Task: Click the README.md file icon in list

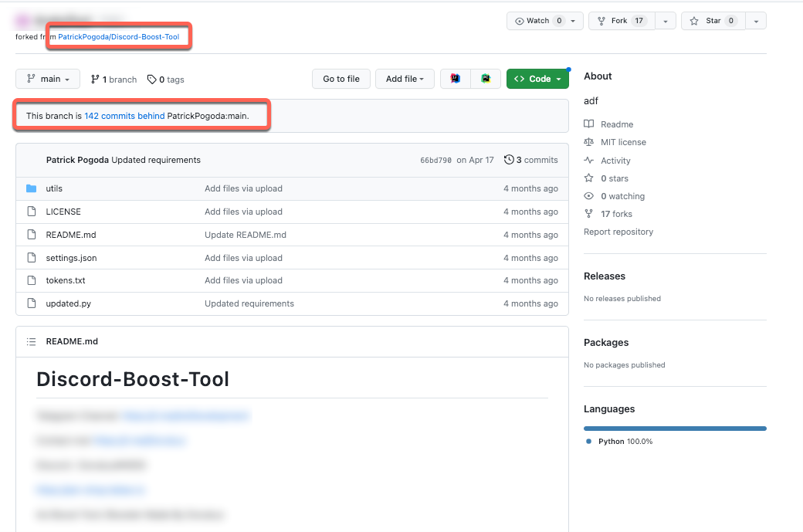Action: click(31, 235)
